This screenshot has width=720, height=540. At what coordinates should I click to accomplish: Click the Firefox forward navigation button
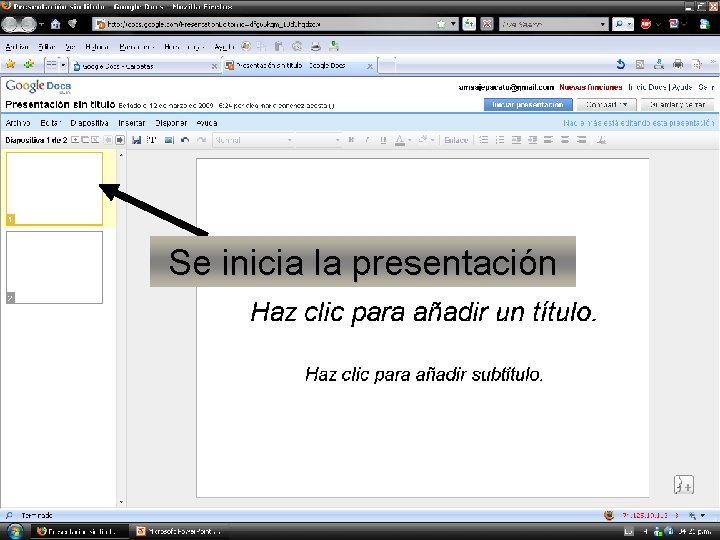28,24
